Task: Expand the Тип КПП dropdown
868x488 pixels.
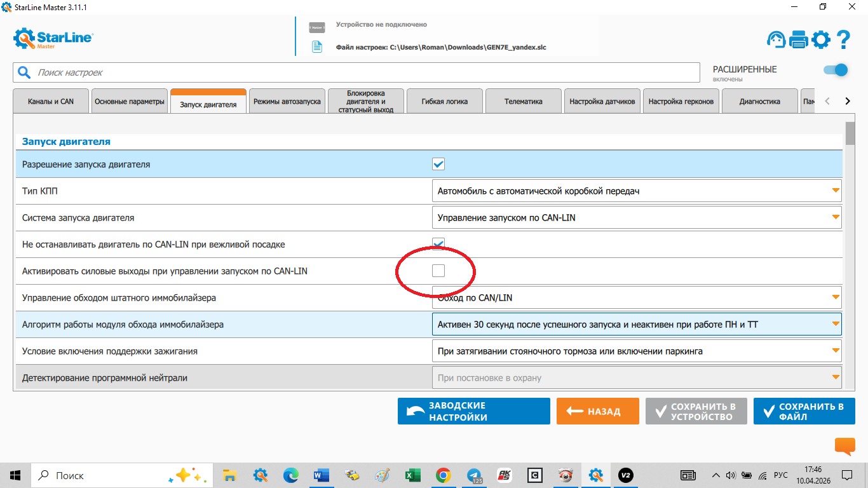Action: point(636,191)
